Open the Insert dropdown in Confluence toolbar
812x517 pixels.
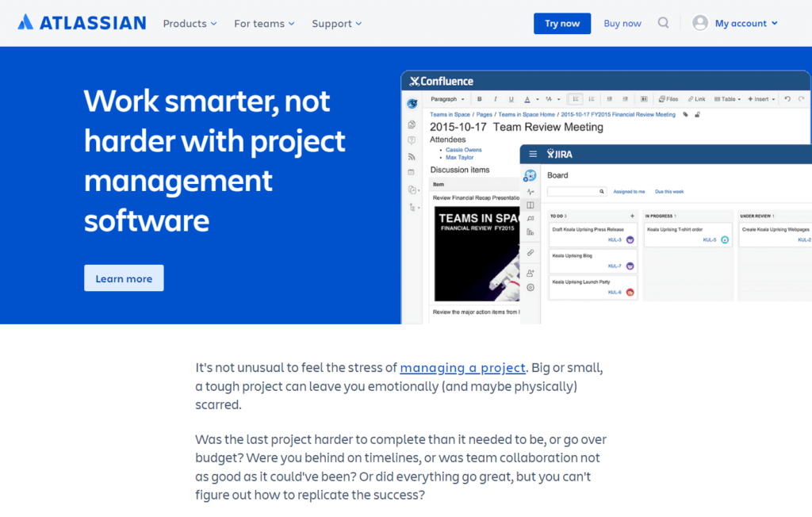761,99
